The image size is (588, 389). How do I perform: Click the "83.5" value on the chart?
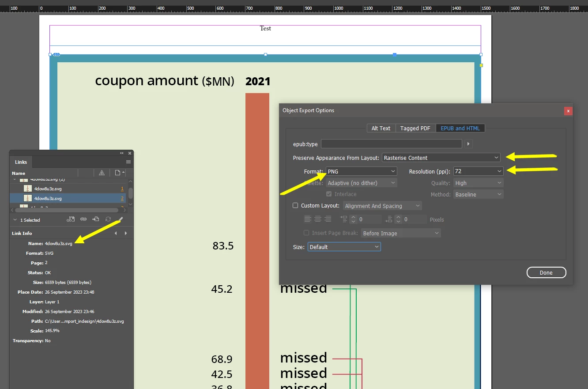(223, 246)
